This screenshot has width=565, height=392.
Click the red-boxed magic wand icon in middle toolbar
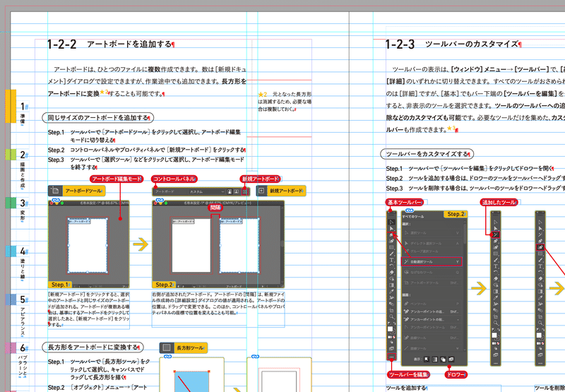pos(496,234)
